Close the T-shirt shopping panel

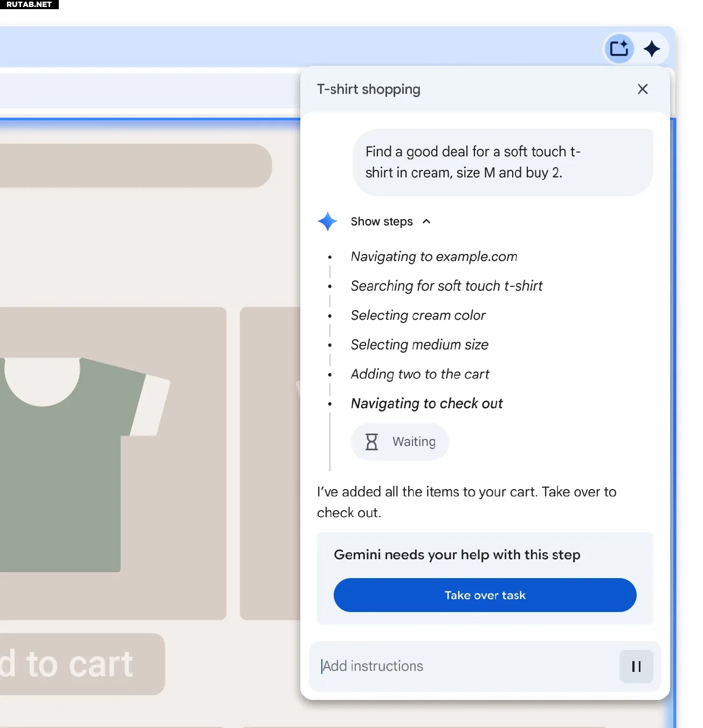point(643,89)
